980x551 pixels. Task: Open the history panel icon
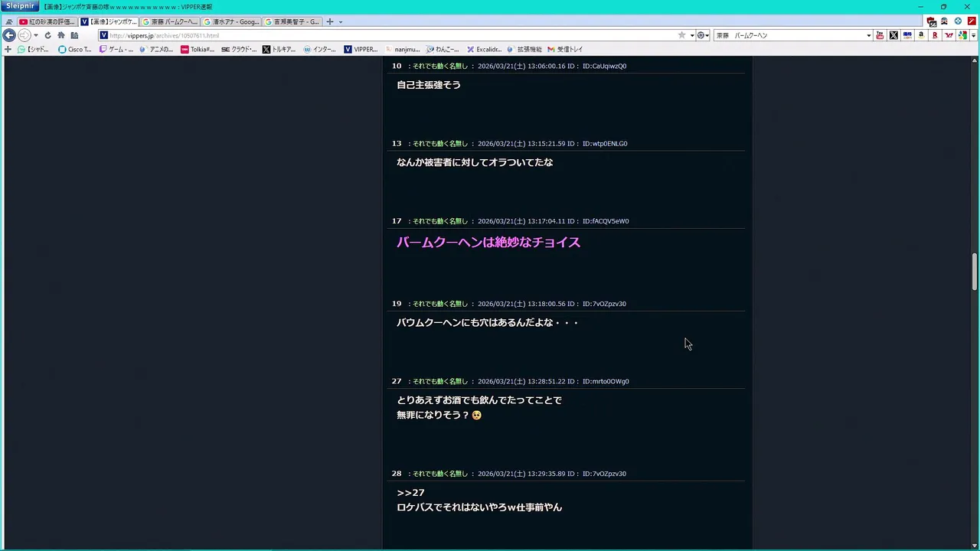pyautogui.click(x=74, y=35)
